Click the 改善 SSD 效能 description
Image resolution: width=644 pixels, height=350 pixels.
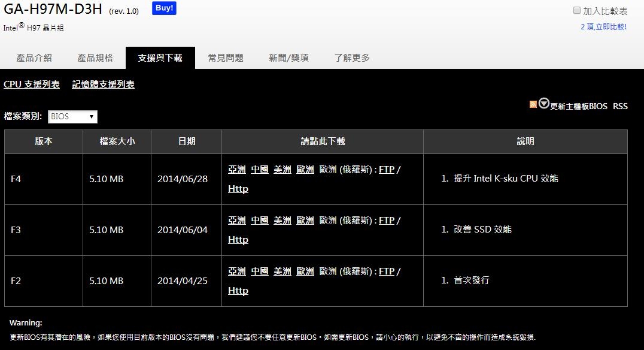(x=482, y=230)
